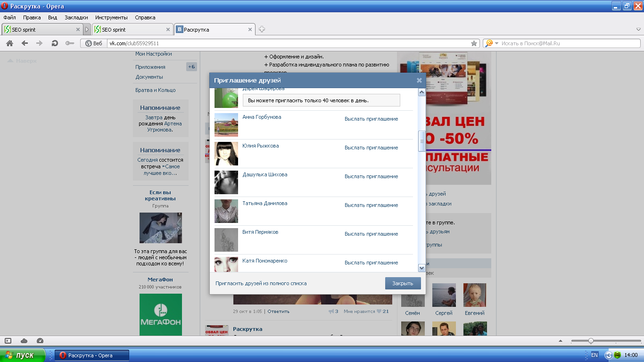Image resolution: width=644 pixels, height=362 pixels.
Task: Click the Веб site badge
Action: click(93, 43)
